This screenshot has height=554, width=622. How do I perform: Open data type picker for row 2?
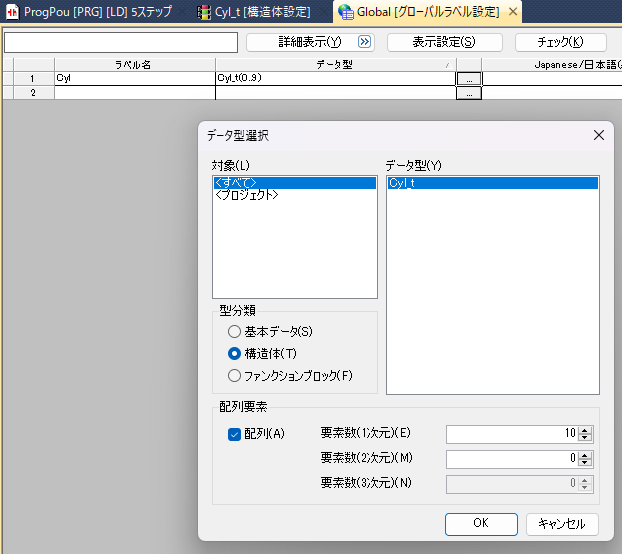click(x=469, y=94)
